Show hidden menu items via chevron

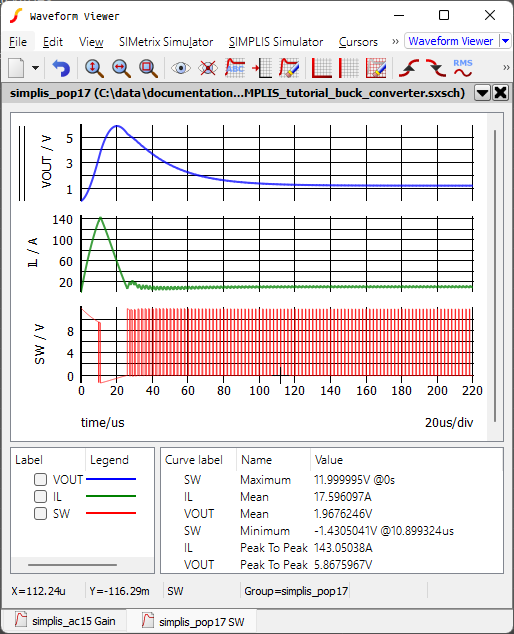pos(395,41)
